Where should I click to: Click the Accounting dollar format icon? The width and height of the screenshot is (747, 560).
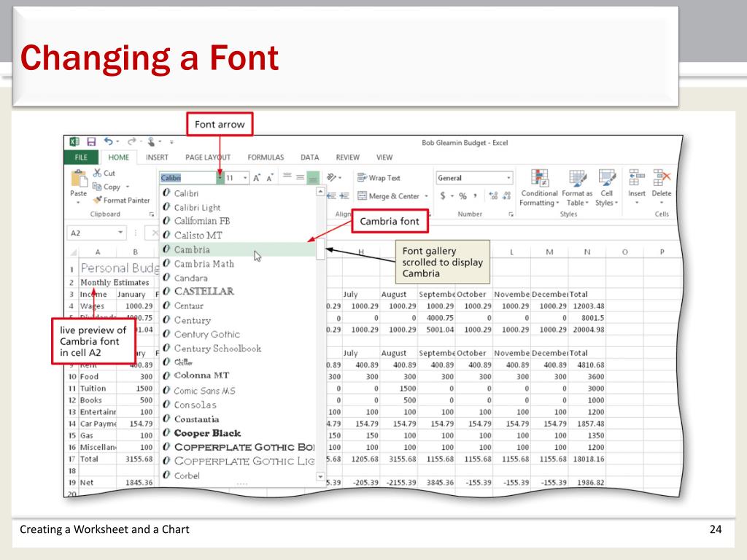[x=443, y=195]
